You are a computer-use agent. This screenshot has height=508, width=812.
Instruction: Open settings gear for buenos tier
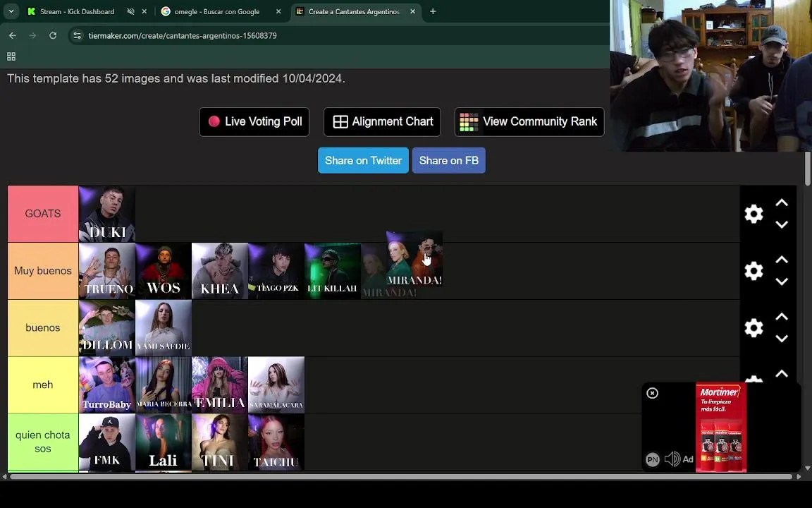point(753,327)
